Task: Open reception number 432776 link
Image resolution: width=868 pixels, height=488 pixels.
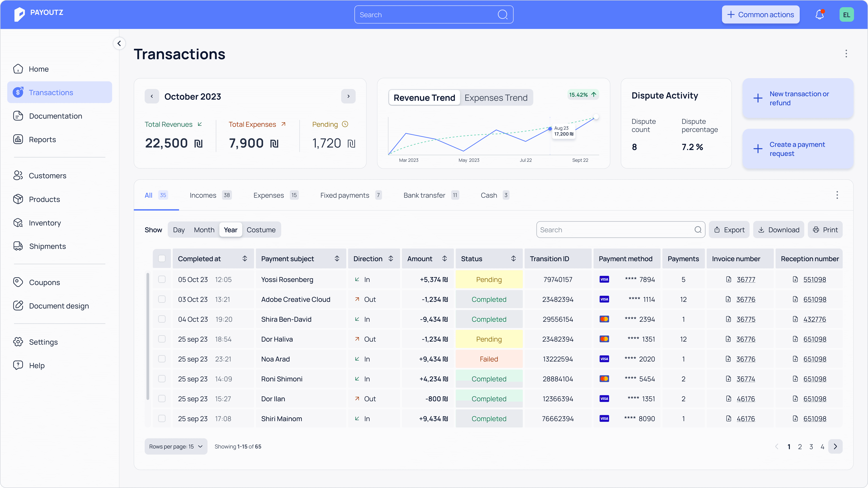Action: [x=814, y=319]
